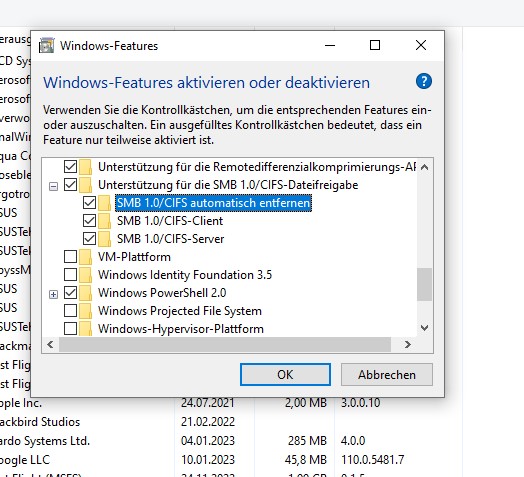Confirm changes with the OK button
The image size is (524, 477).
(285, 375)
